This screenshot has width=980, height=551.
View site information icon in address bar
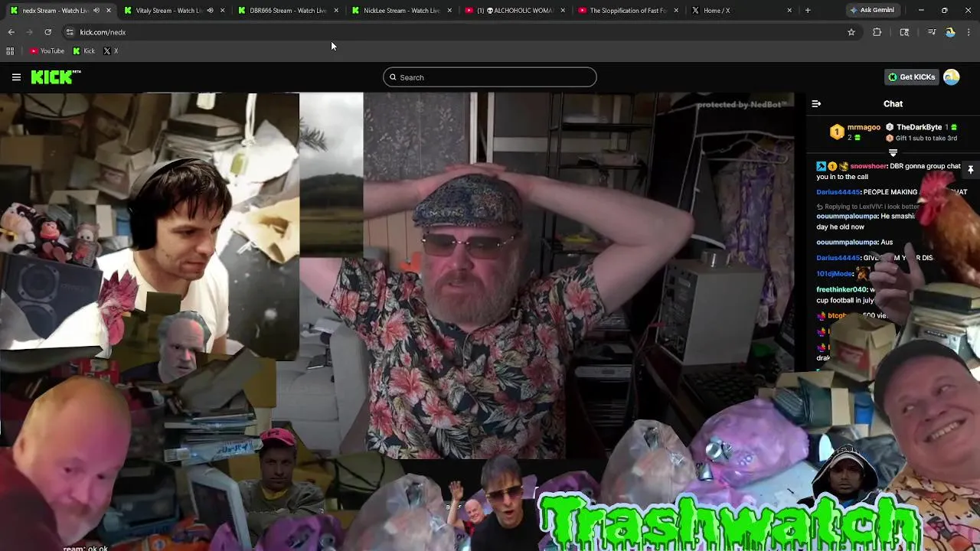70,32
